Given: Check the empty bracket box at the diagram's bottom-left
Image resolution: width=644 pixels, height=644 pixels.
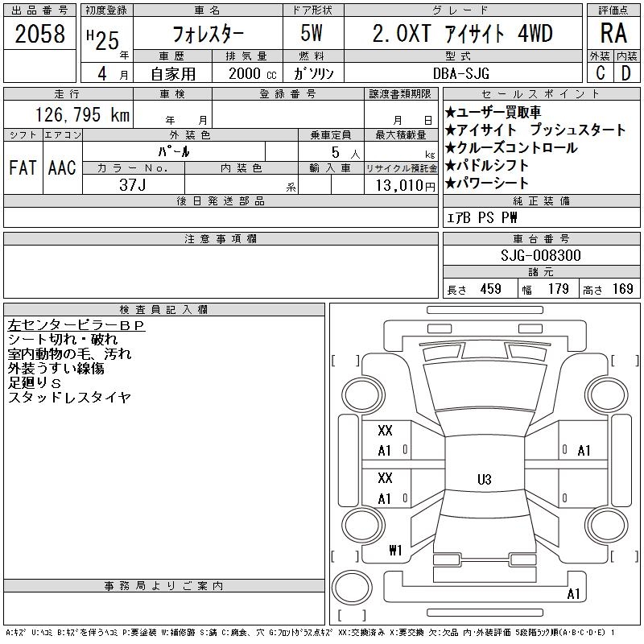Looking at the screenshot, I should point(345,556).
